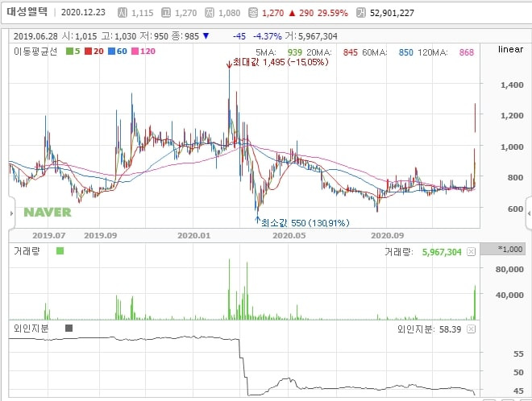This screenshot has height=401, width=532.
Task: Click the volume value 5,967,304 in green
Action: (442, 252)
